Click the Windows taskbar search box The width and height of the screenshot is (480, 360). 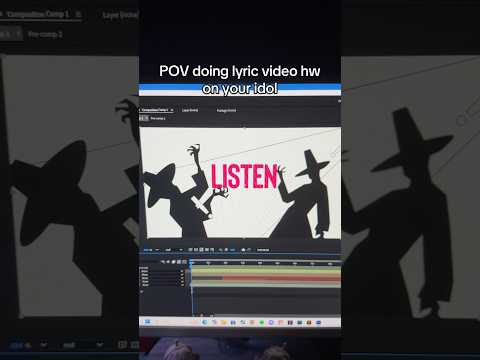coord(175,322)
